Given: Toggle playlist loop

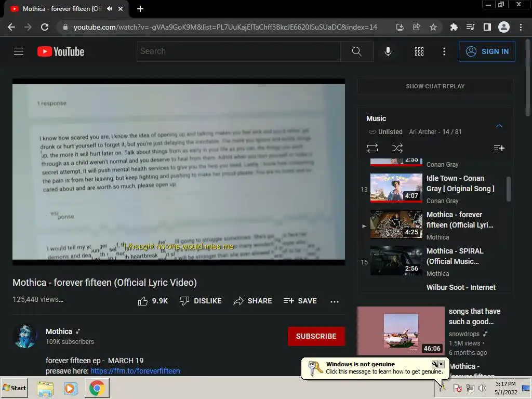Looking at the screenshot, I should pyautogui.click(x=372, y=148).
